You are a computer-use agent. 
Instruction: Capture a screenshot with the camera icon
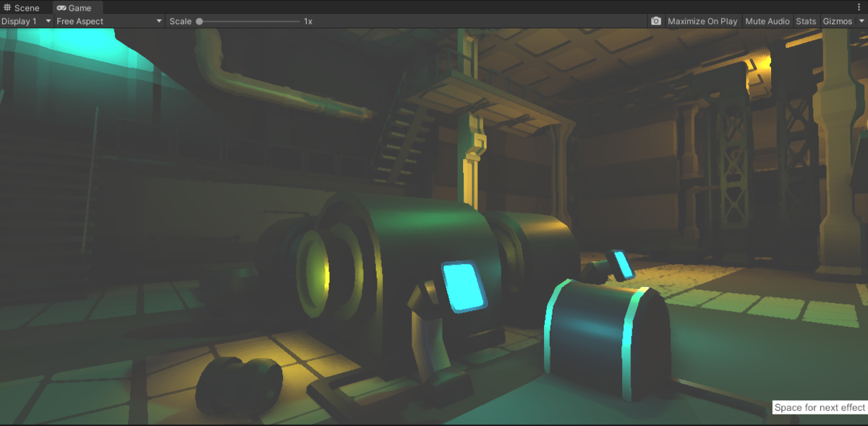click(x=655, y=21)
